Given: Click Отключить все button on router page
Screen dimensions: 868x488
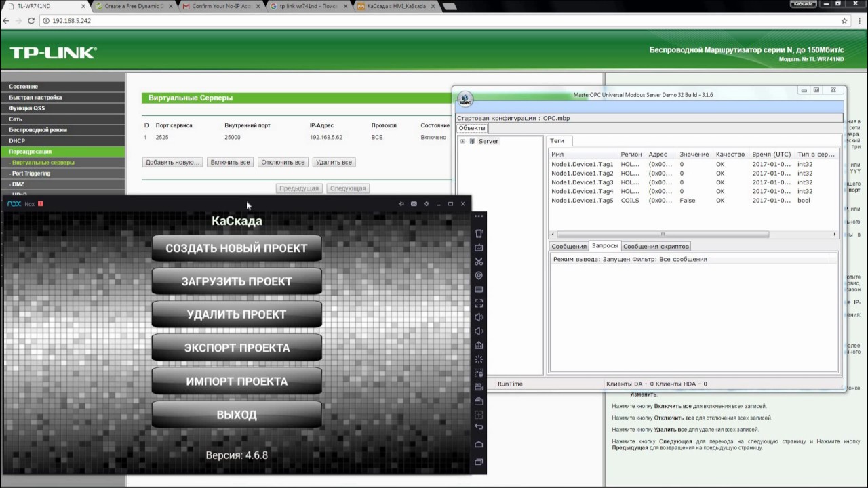Looking at the screenshot, I should click(x=283, y=163).
